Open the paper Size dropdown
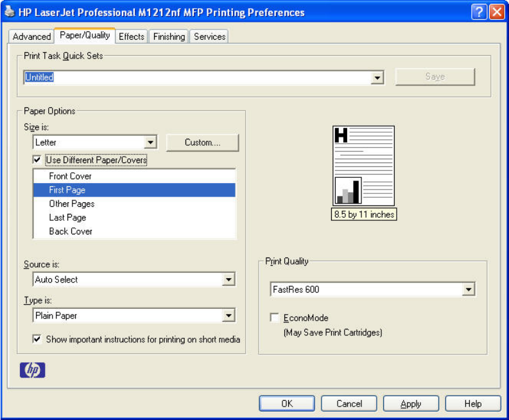509x420 pixels. pyautogui.click(x=151, y=143)
